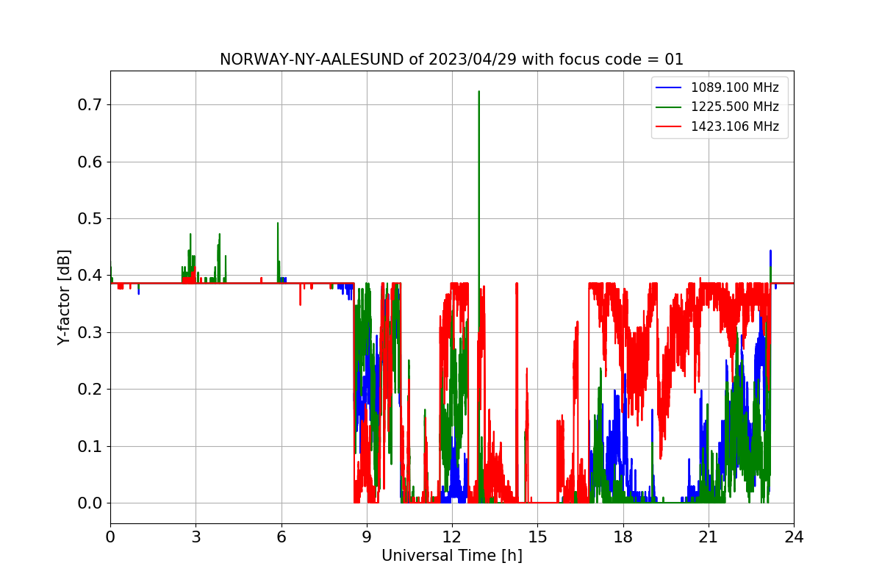Click the x-axis tick label 0

pyautogui.click(x=110, y=537)
